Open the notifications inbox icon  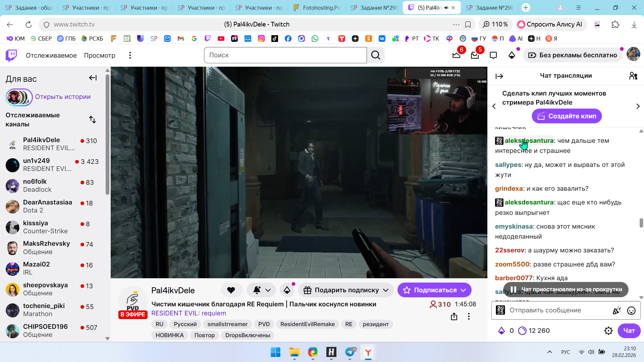[475, 55]
